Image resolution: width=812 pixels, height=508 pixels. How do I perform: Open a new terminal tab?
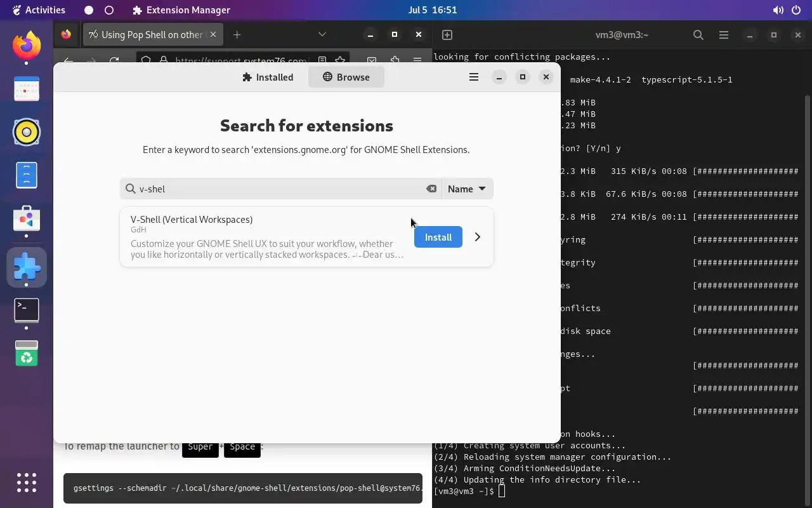click(447, 35)
